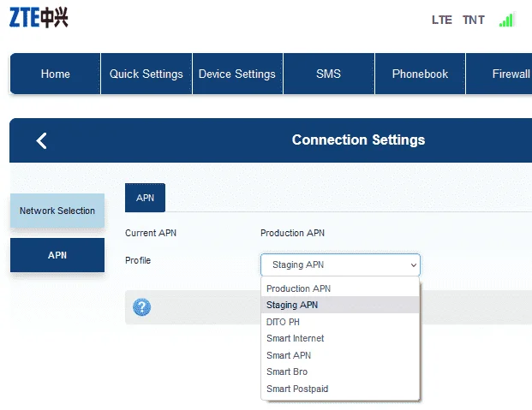The image size is (532, 410).
Task: Click the Current APN label
Action: [151, 233]
